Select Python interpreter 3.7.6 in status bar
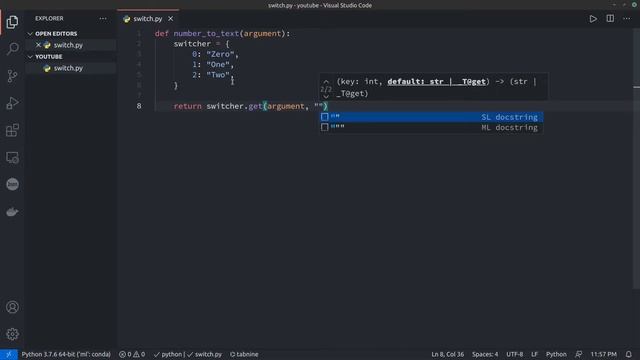 click(66, 354)
